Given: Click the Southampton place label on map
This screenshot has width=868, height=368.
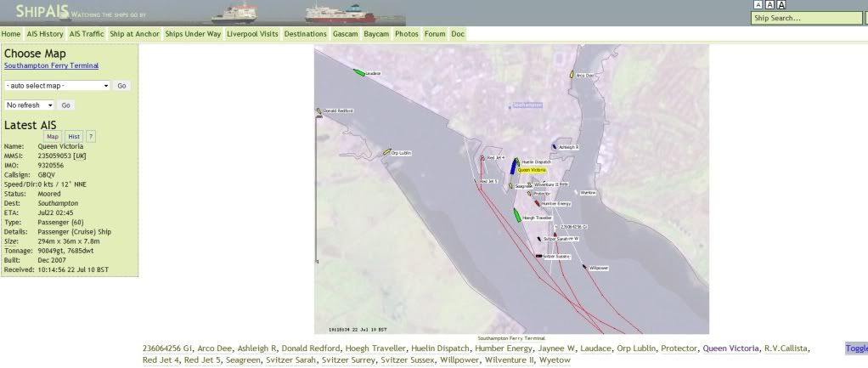Looking at the screenshot, I should (x=527, y=105).
